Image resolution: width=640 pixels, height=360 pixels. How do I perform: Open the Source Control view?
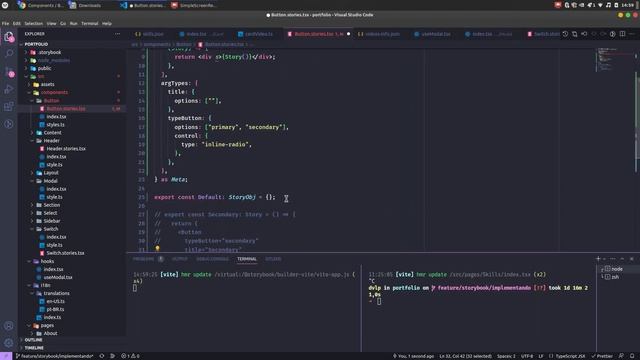coord(9,72)
